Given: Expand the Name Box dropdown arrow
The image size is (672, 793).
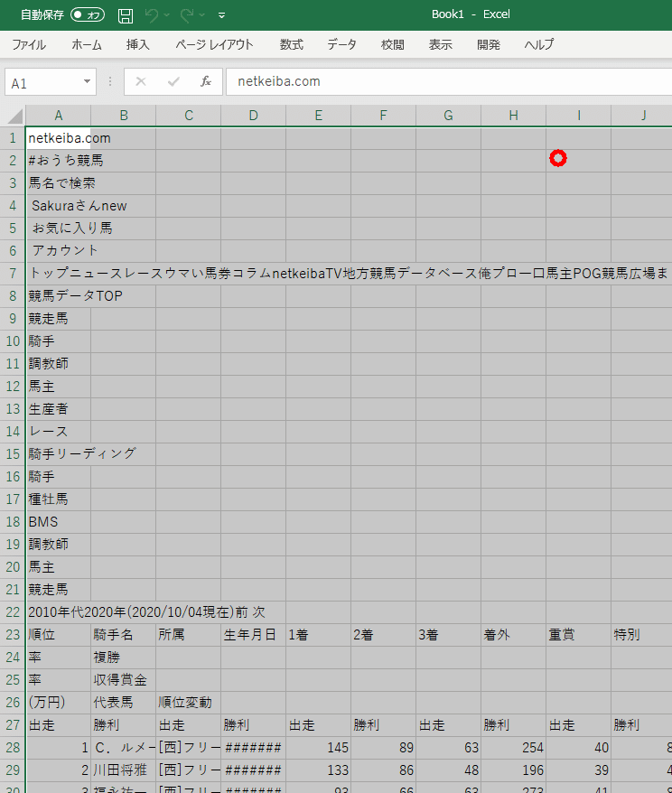Looking at the screenshot, I should click(87, 81).
